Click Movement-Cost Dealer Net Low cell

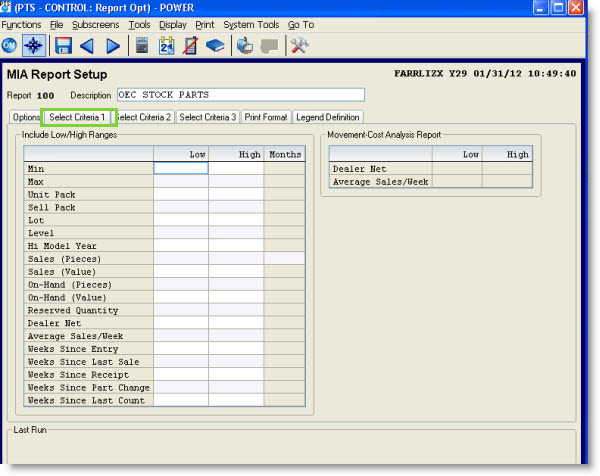pos(457,169)
